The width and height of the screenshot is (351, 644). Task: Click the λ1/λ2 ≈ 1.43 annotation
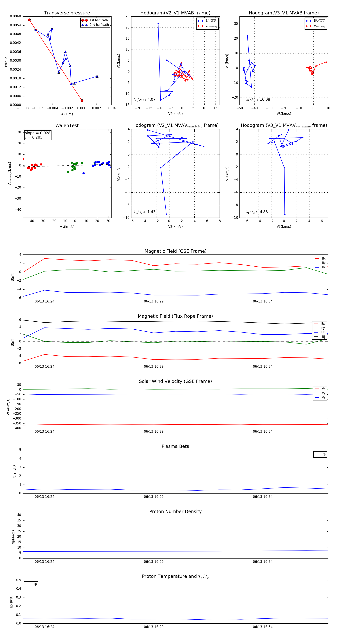[144, 212]
